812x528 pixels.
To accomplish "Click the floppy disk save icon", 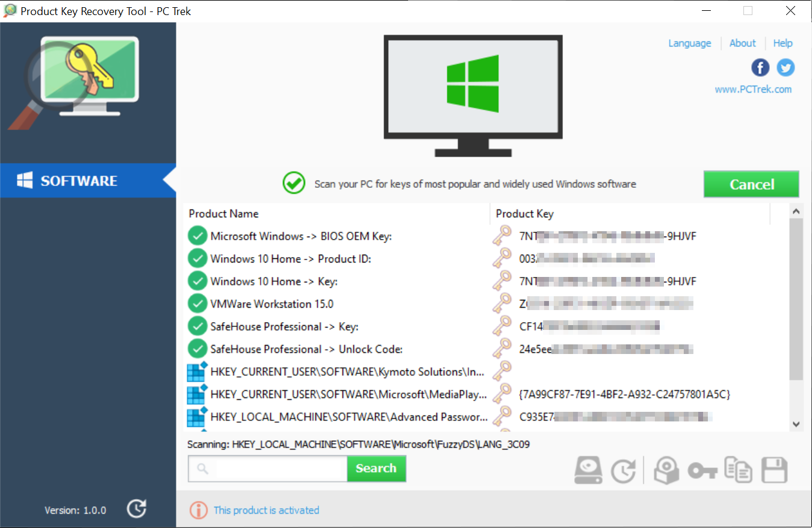I will [x=775, y=470].
